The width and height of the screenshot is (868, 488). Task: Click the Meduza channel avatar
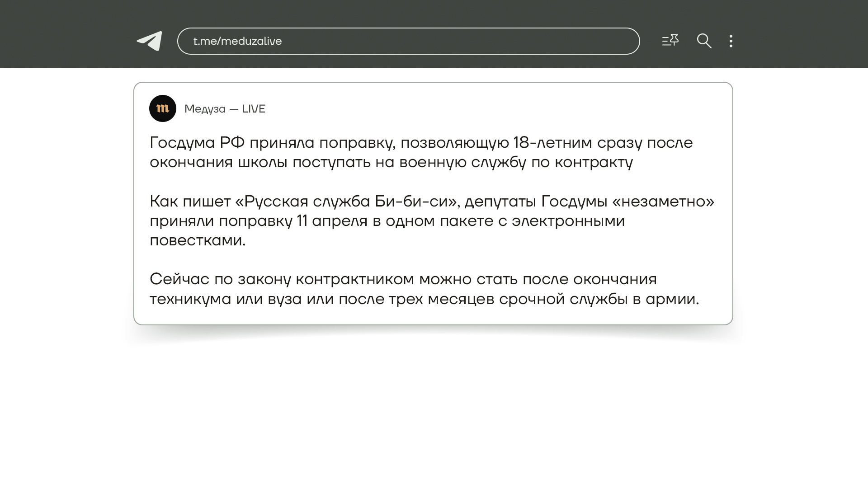click(163, 108)
